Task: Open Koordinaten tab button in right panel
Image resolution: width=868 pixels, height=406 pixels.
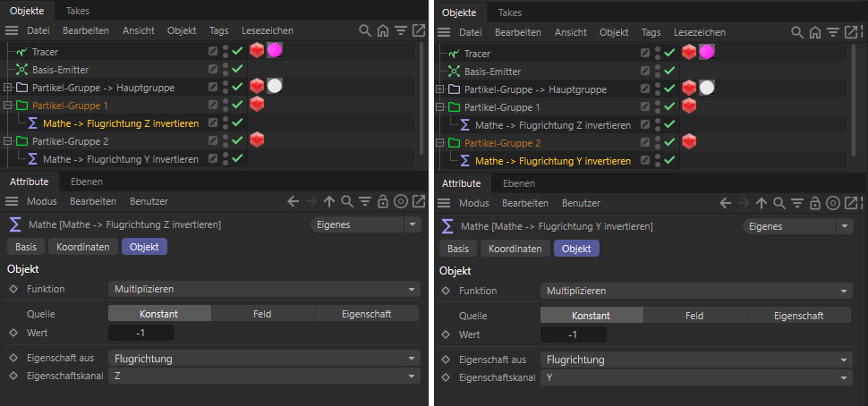Action: pos(515,249)
